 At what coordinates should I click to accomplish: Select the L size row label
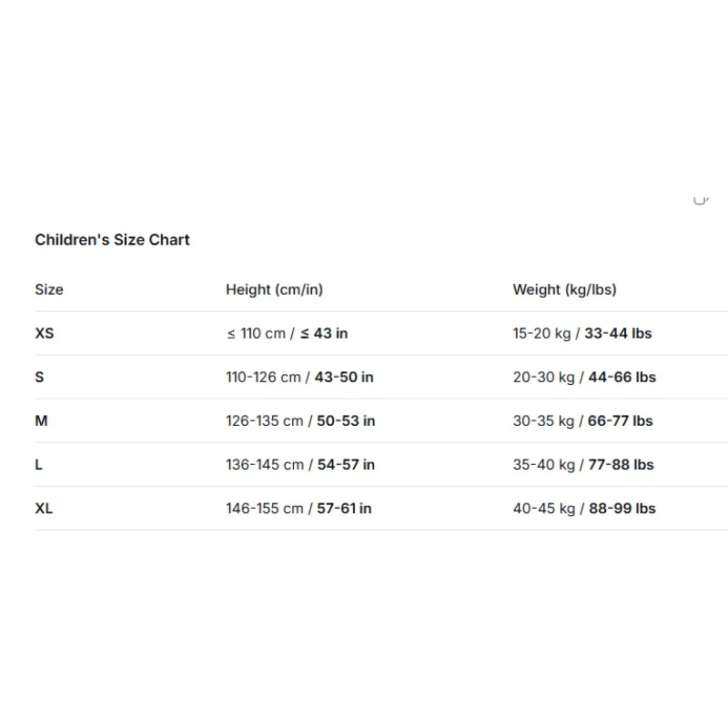38,464
